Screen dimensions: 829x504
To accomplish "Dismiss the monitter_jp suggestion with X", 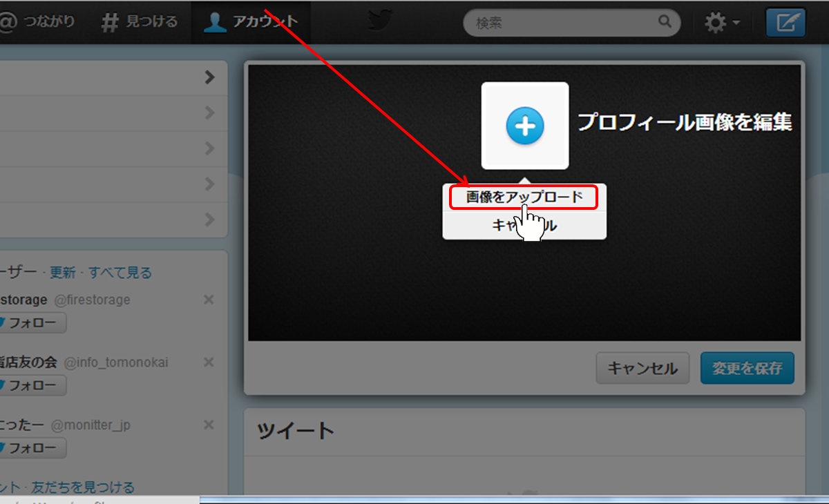I will tap(209, 425).
